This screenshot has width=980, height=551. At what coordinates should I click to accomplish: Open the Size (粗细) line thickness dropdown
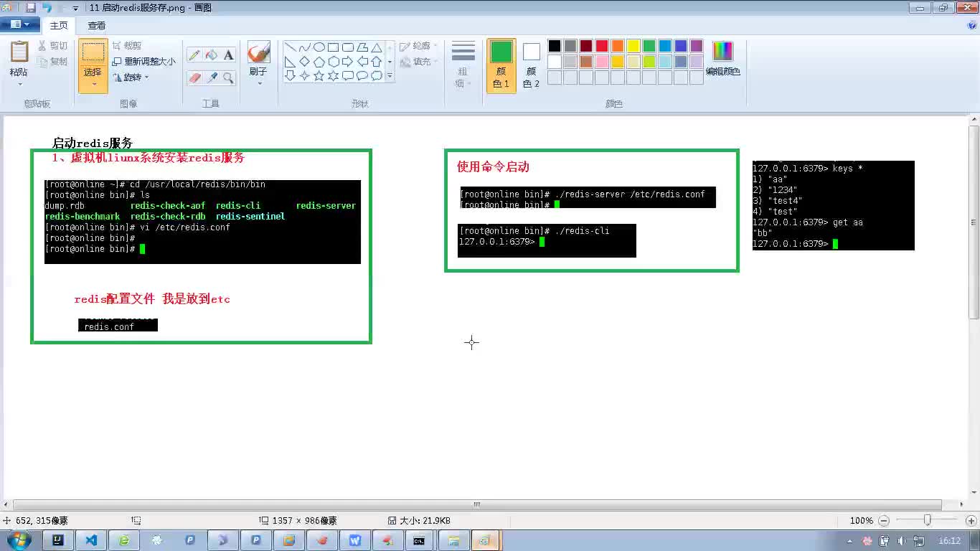coord(463,65)
